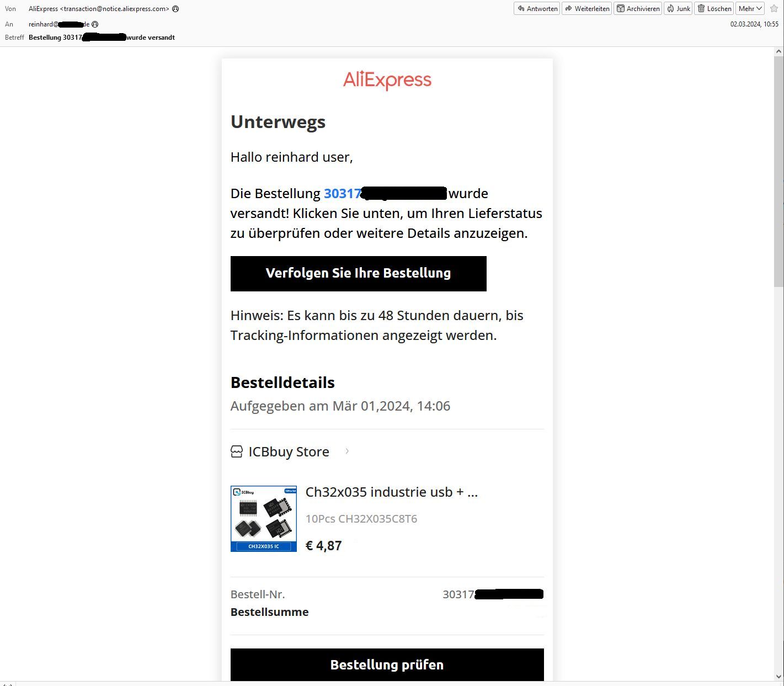Click the AliExpress logo in the email

coord(387,81)
